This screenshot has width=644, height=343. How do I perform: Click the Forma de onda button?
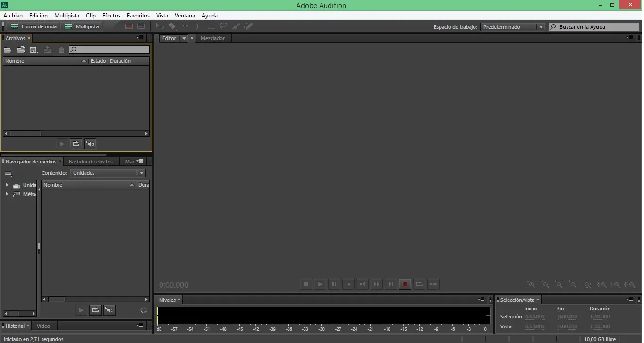34,26
